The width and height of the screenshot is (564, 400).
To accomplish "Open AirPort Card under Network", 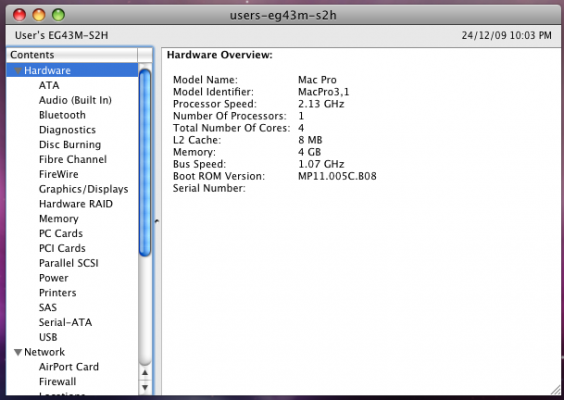I will (x=69, y=367).
